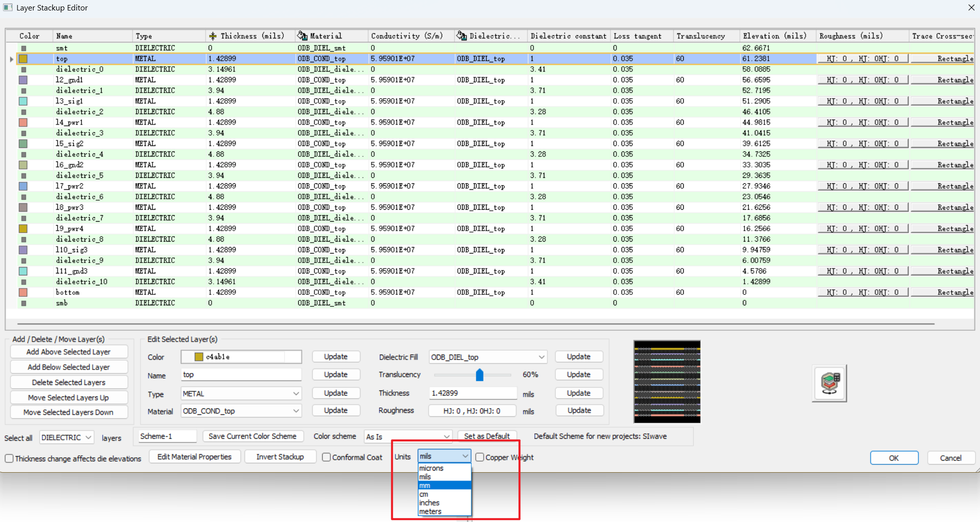Open Edit Material Properties
This screenshot has height=522, width=980.
point(195,457)
